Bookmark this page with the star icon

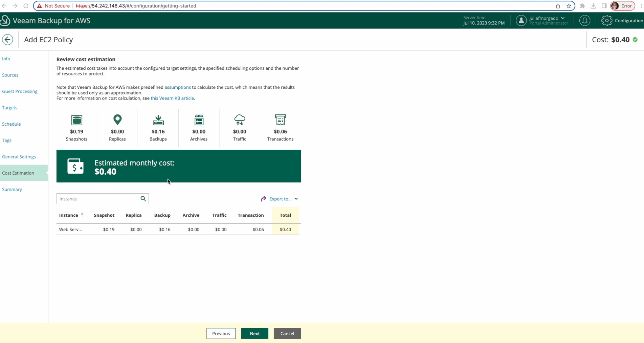pyautogui.click(x=569, y=6)
